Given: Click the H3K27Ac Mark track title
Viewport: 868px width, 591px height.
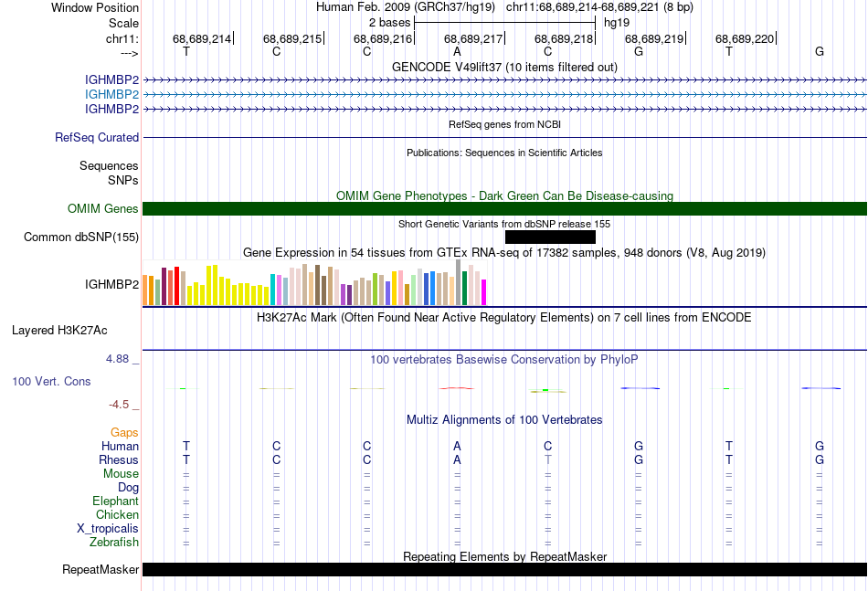Looking at the screenshot, I should point(504,318).
